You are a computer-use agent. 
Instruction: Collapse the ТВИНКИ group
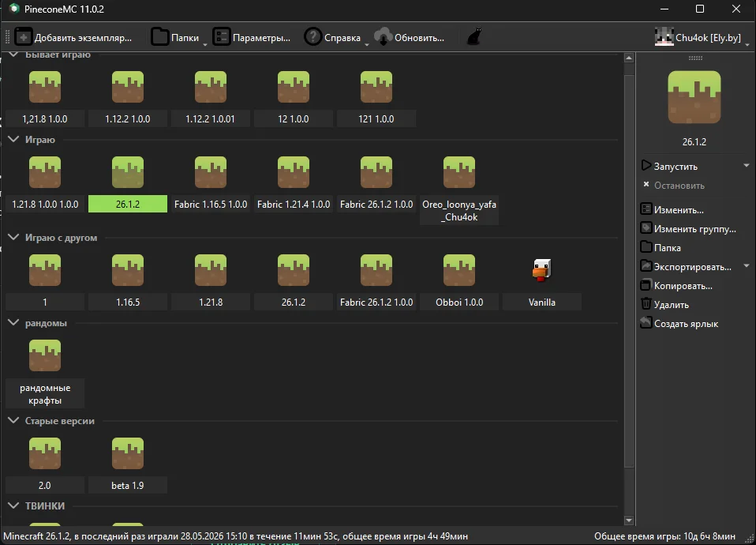click(13, 506)
